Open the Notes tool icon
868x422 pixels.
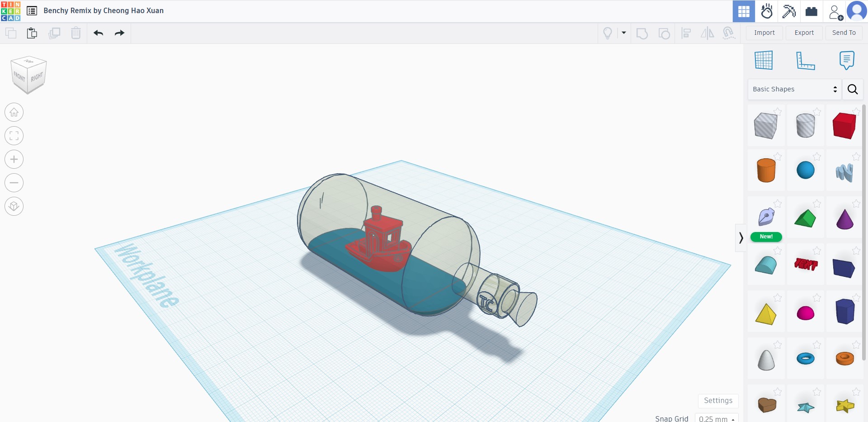click(x=847, y=60)
